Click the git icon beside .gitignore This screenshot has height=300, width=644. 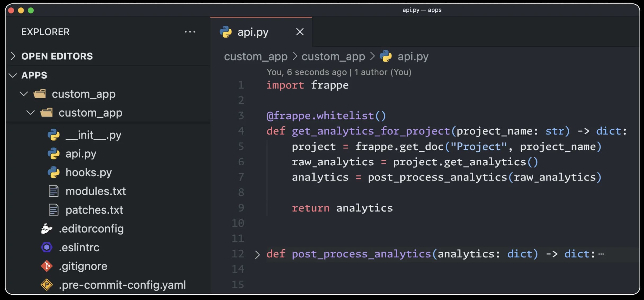click(x=47, y=266)
